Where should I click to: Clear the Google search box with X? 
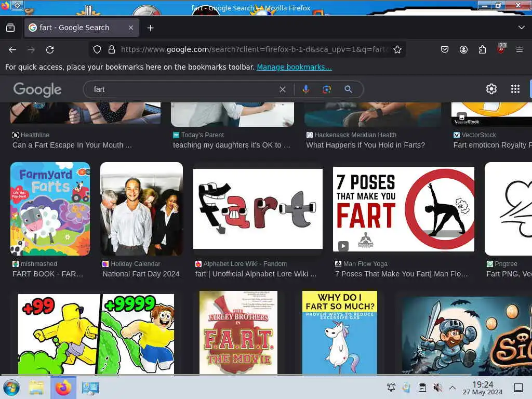click(x=282, y=89)
